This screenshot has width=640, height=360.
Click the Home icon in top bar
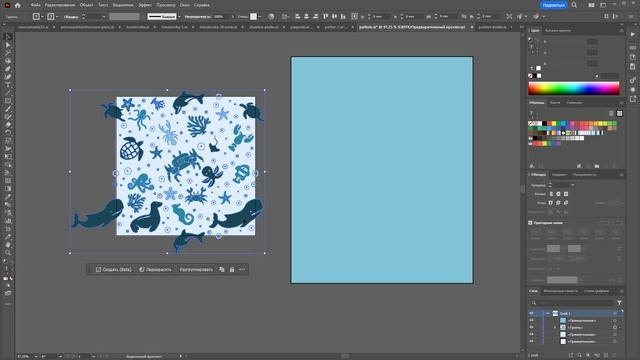(18, 5)
